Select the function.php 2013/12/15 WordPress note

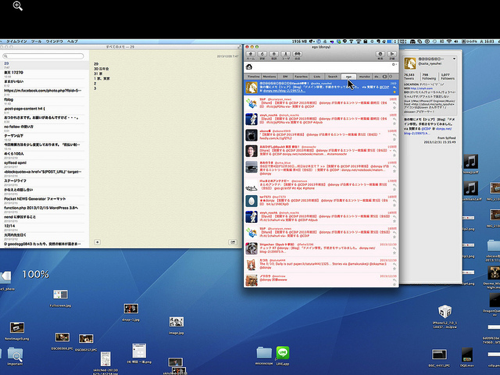tap(44, 209)
